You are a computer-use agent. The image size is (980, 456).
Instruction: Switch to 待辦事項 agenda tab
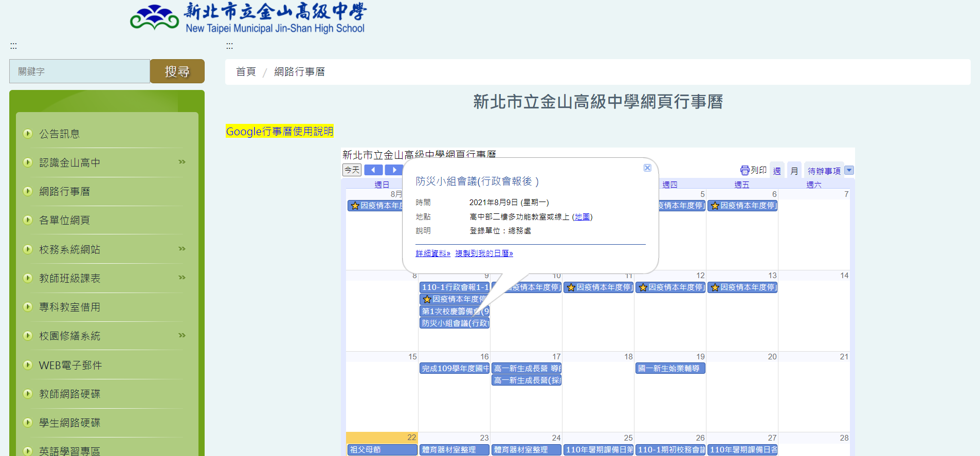[x=824, y=171]
